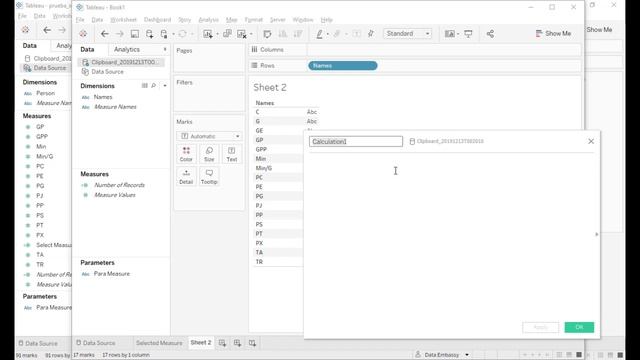Open the Worksheet menu
Viewport: 640px width, 360px height.
(x=123, y=20)
